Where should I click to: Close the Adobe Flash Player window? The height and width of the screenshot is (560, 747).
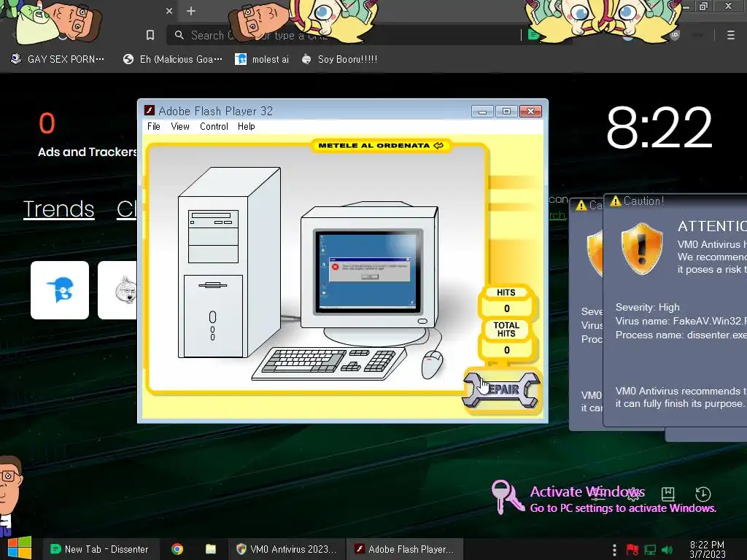coord(531,112)
